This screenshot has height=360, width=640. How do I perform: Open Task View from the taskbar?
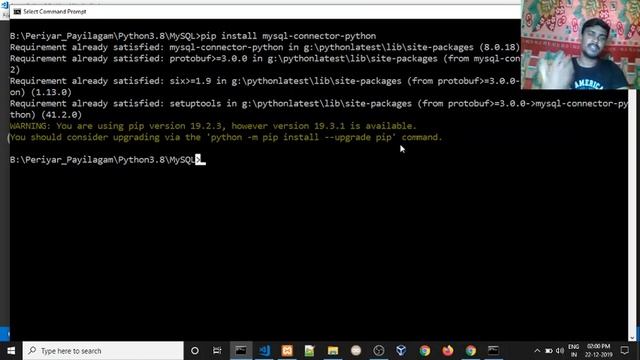pyautogui.click(x=217, y=351)
